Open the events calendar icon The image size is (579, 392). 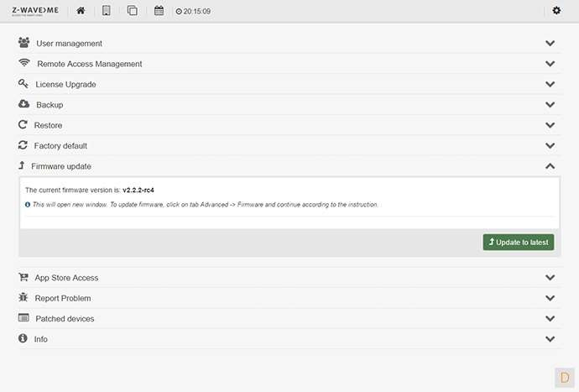tap(159, 11)
